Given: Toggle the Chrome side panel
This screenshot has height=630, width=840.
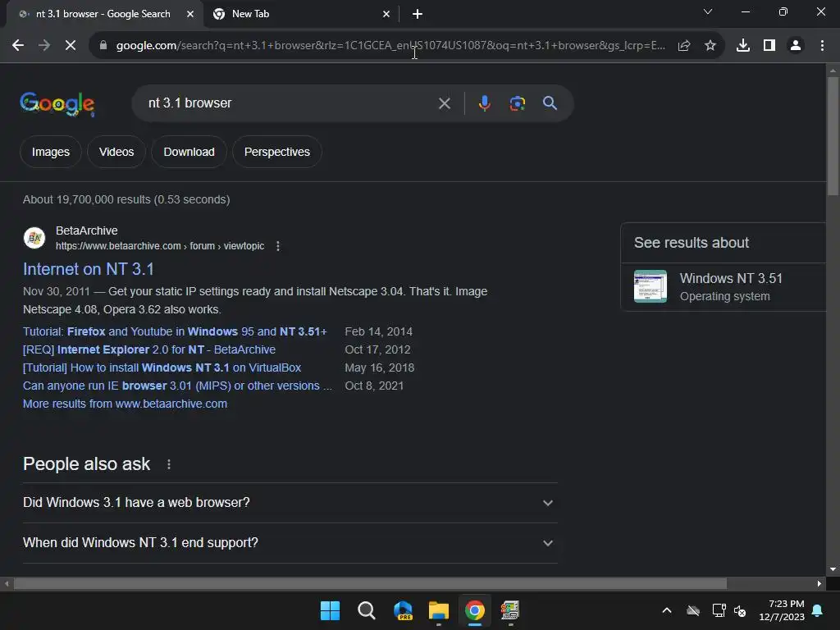Looking at the screenshot, I should [769, 46].
